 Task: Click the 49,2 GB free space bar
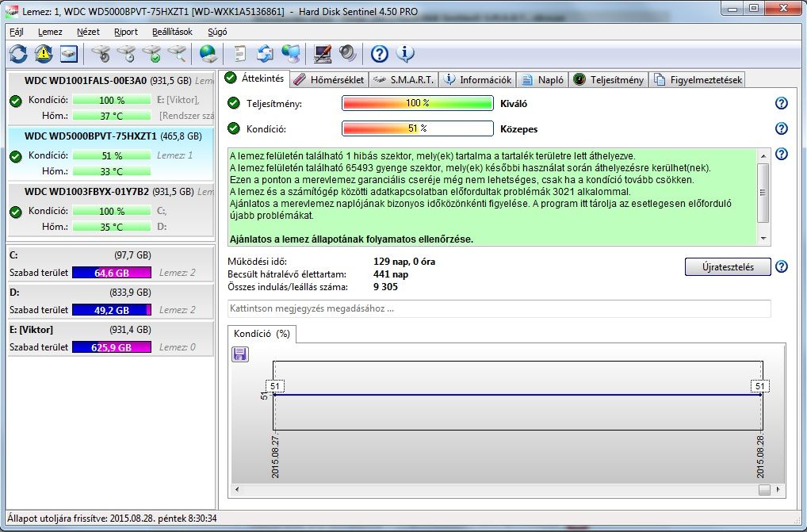(112, 310)
